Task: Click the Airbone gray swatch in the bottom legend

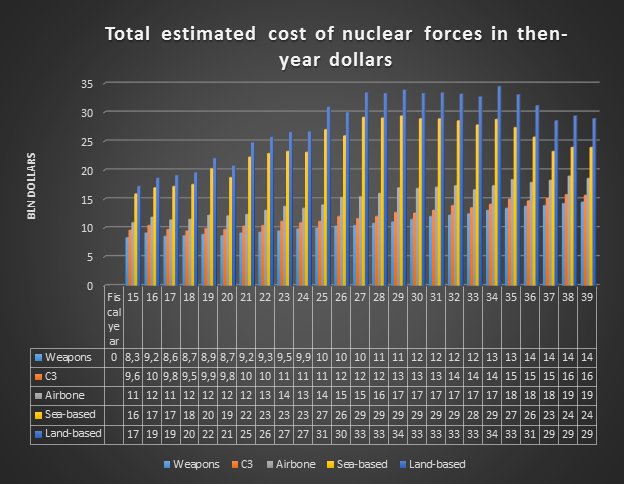Action: pos(270,464)
